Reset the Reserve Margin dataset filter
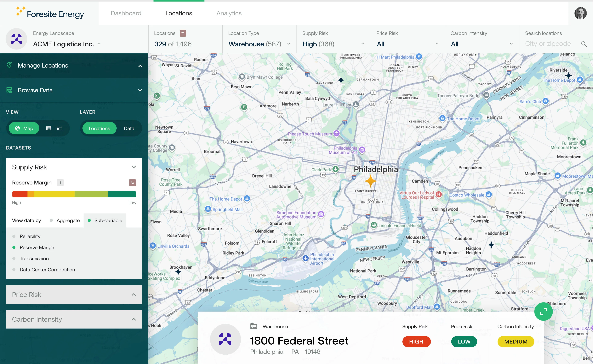 [132, 182]
